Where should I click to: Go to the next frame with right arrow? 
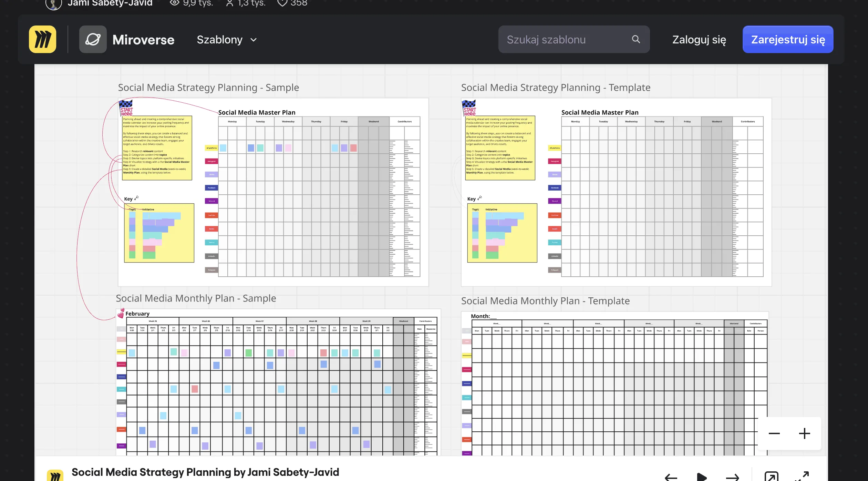(732, 478)
